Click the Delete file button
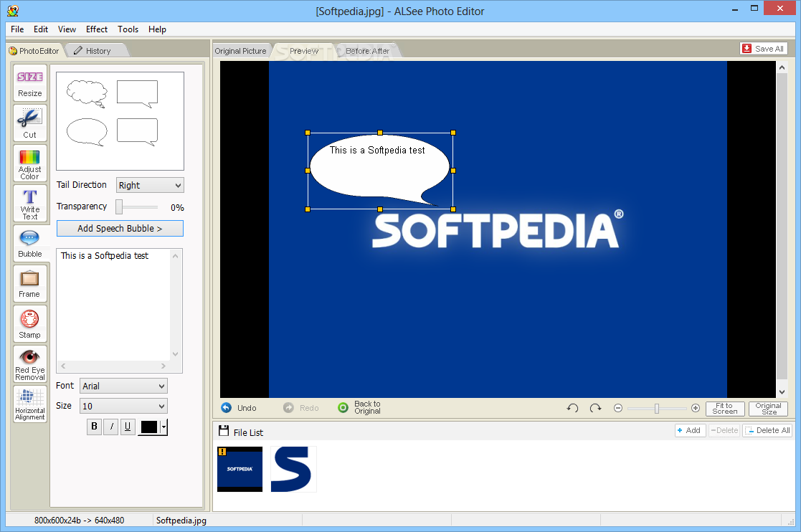This screenshot has width=801, height=532. [x=724, y=430]
